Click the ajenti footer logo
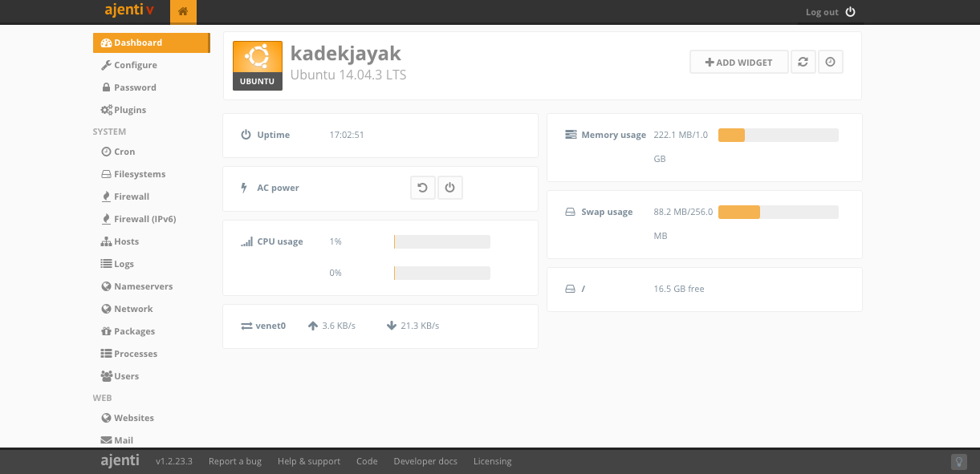 (120, 460)
